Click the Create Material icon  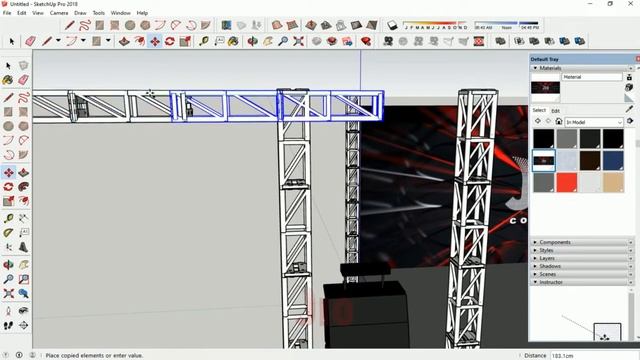[x=629, y=87]
